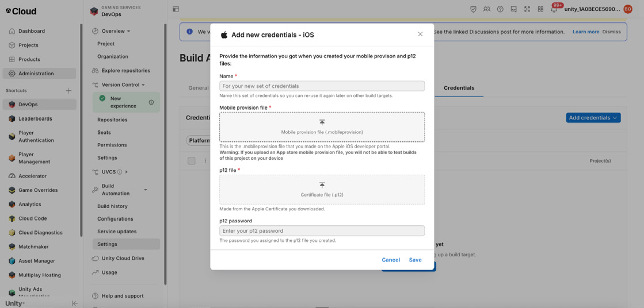This screenshot has width=644, height=308.
Task: Open Configurations menu item
Action: click(x=115, y=219)
